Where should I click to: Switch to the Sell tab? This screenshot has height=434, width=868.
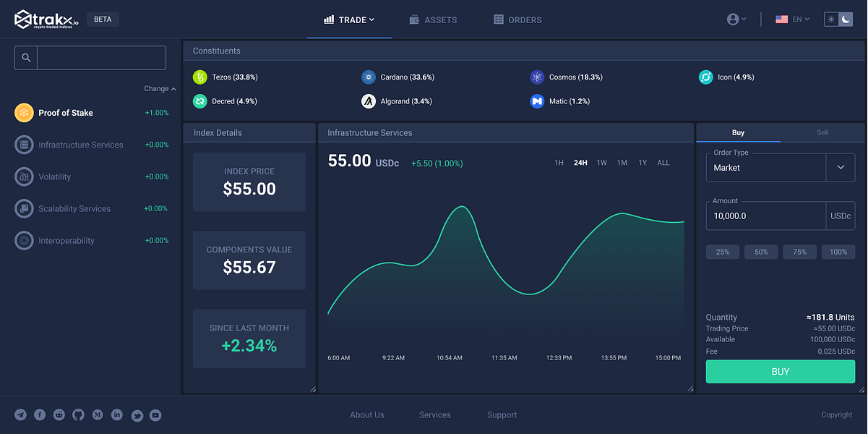click(822, 132)
